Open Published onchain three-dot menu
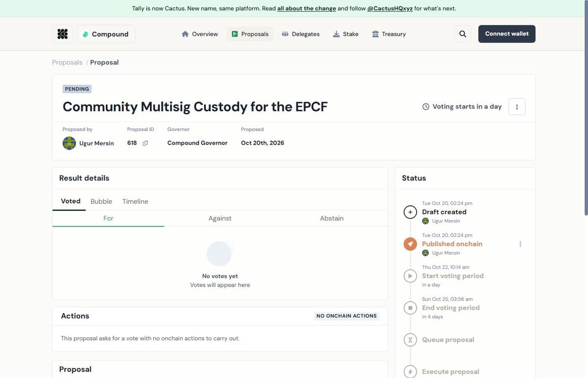 click(520, 244)
